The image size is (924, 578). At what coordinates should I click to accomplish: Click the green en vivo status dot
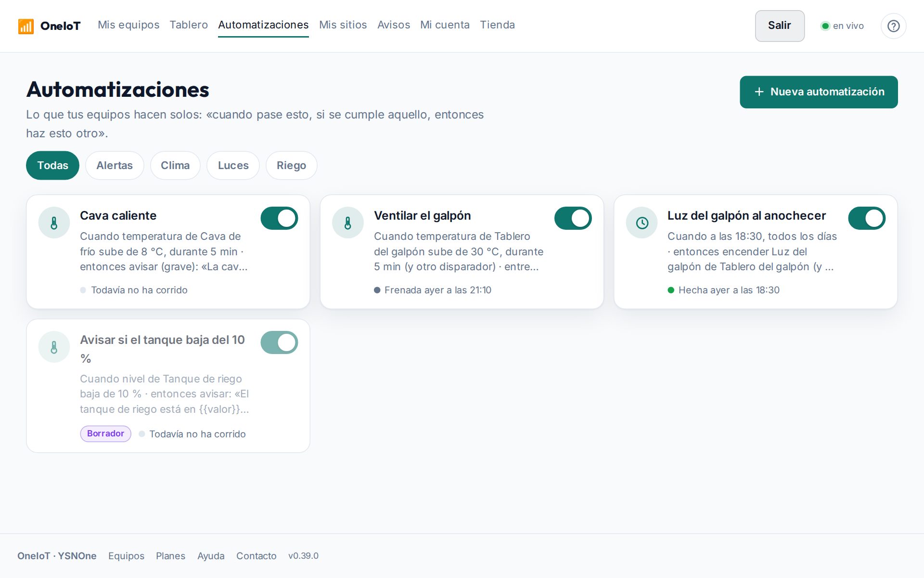pos(825,26)
